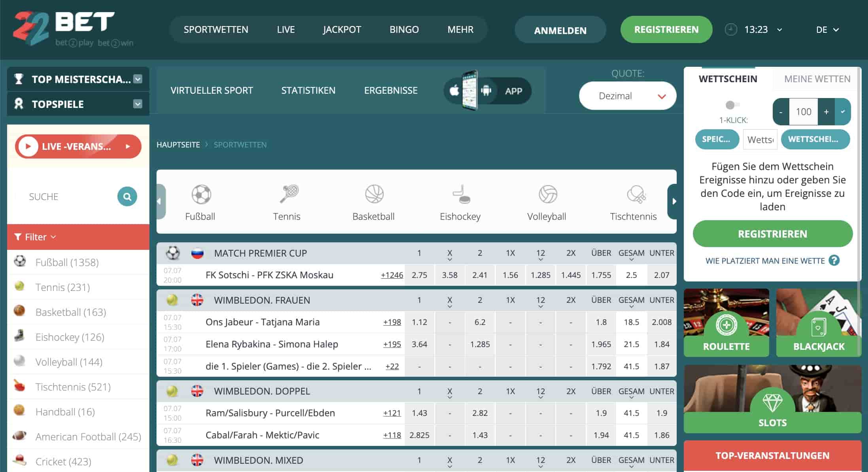Open the Sportwetten menu

coord(216,30)
